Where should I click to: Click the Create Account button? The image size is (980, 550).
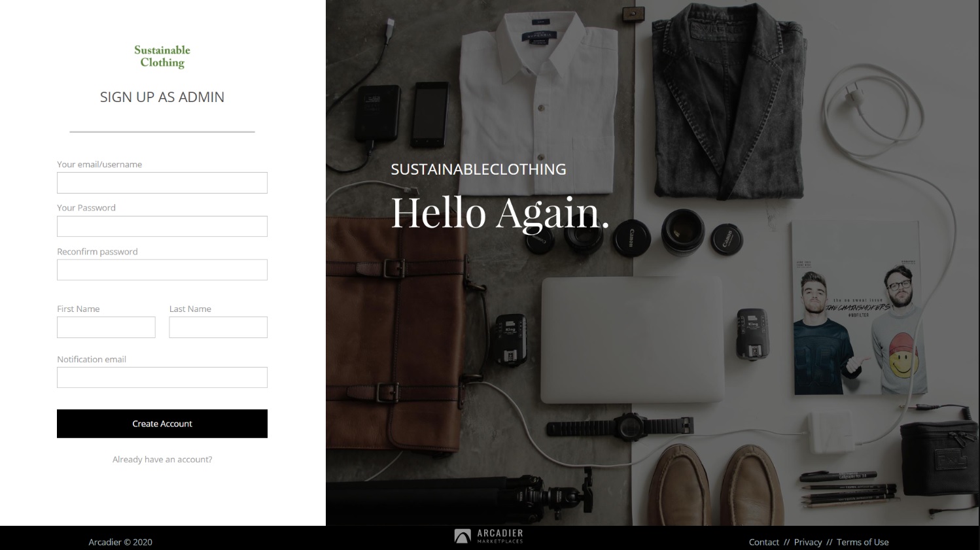coord(162,424)
